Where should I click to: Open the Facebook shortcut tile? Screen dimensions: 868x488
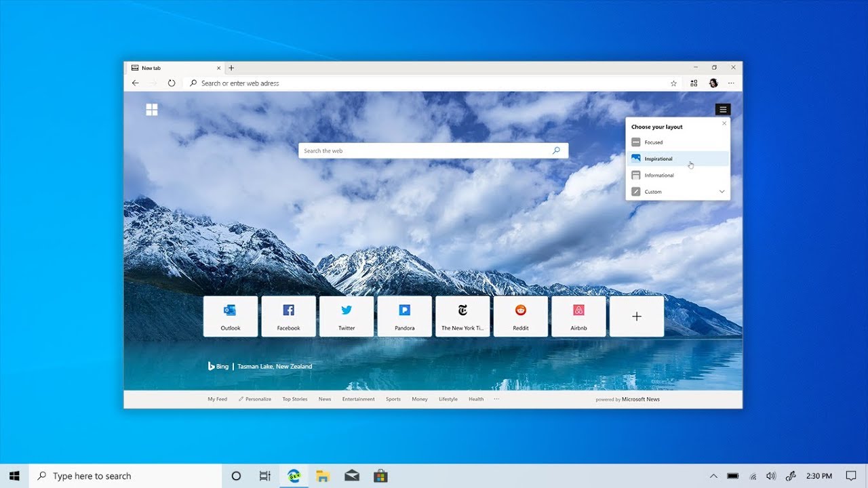288,316
